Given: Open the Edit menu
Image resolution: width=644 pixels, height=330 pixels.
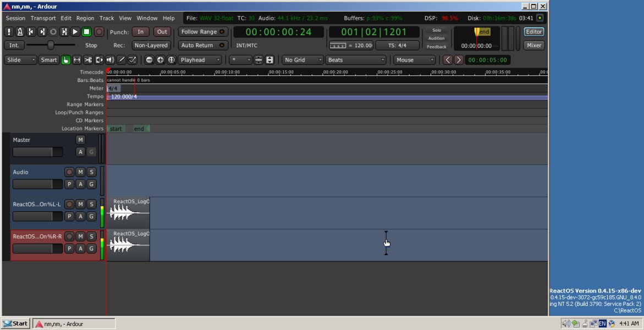Looking at the screenshot, I should click(x=66, y=18).
